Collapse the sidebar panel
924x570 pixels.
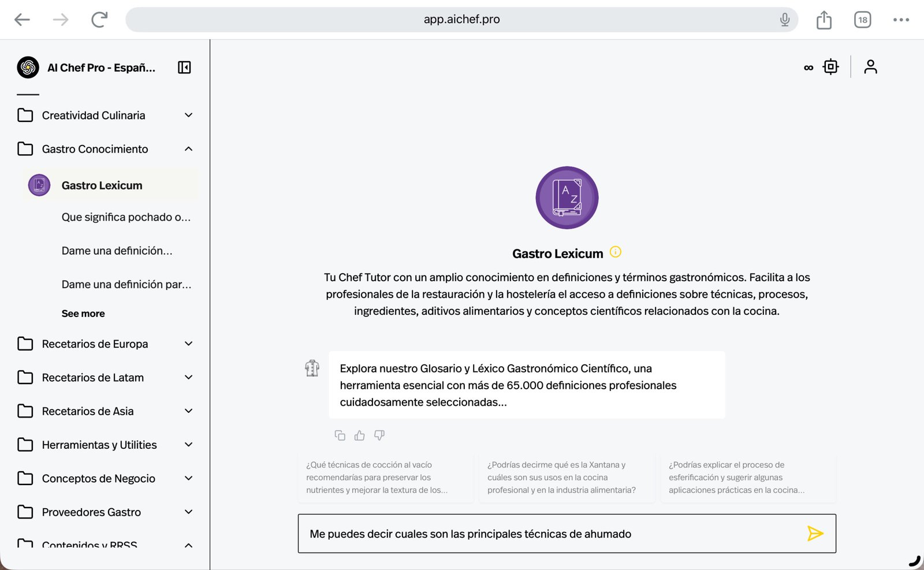pos(184,68)
